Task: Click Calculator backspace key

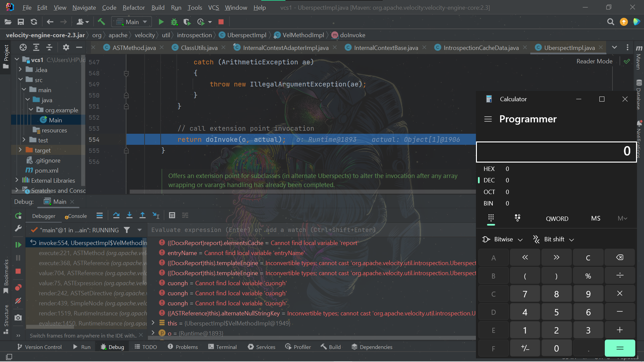Action: (x=620, y=257)
